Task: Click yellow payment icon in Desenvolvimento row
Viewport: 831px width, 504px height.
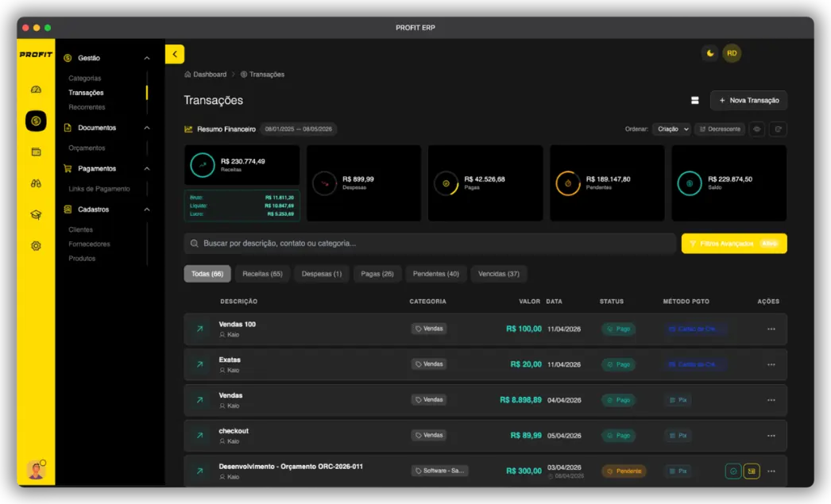Action: click(752, 471)
